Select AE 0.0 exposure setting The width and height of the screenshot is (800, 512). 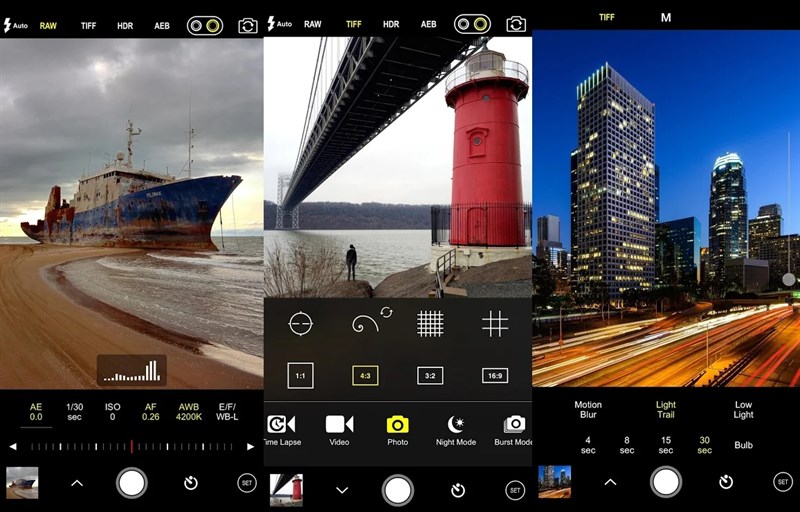[x=36, y=412]
